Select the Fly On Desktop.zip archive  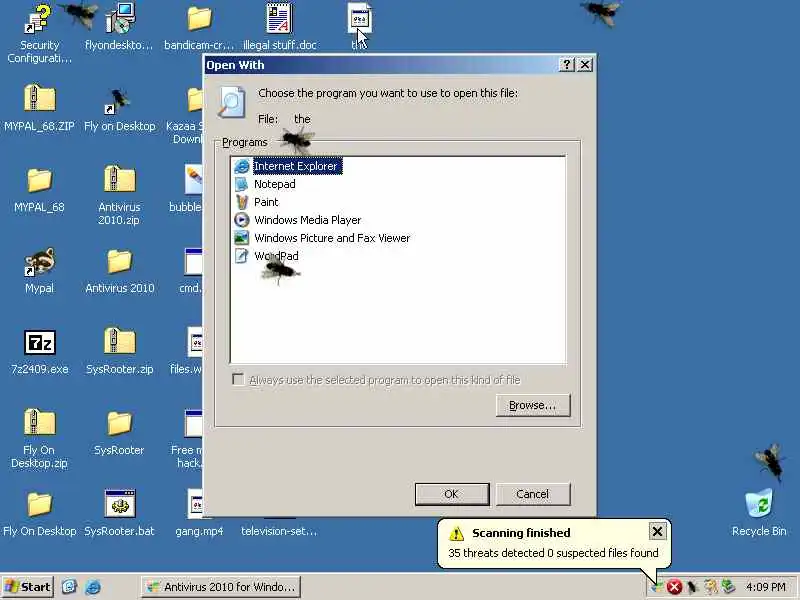coord(39,439)
